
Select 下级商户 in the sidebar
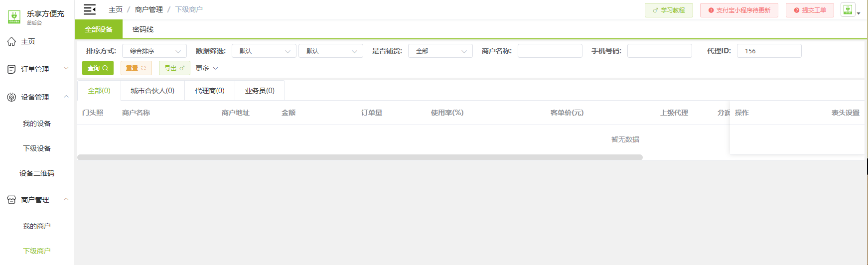point(37,251)
